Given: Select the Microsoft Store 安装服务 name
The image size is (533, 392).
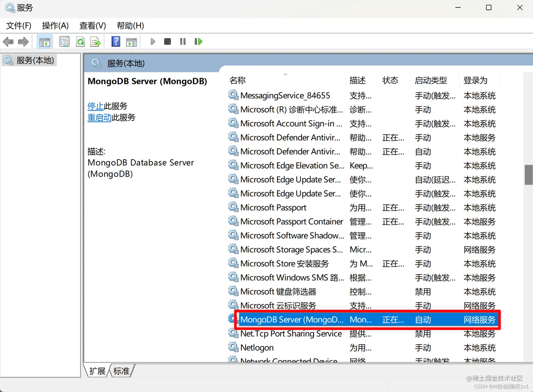Looking at the screenshot, I should click(x=284, y=264).
